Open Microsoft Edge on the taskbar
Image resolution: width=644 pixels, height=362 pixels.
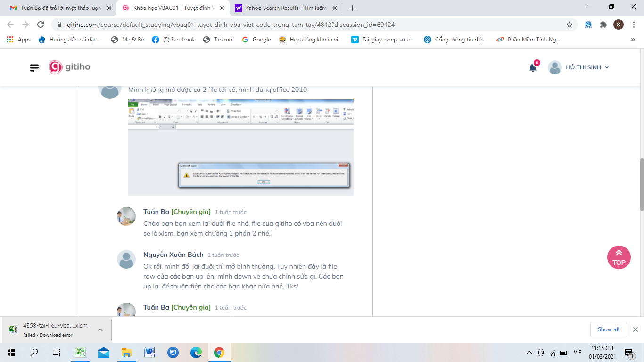point(196,353)
